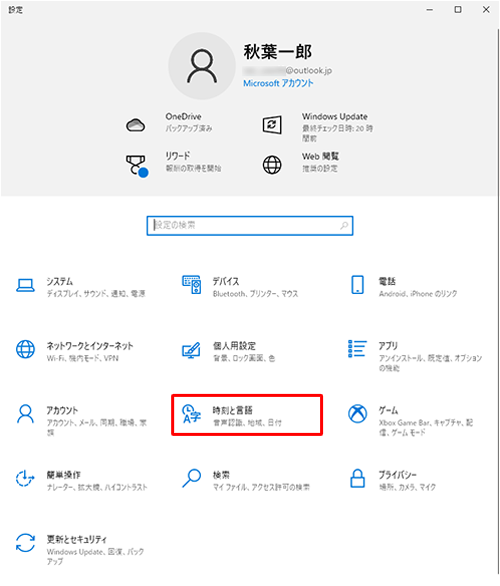Viewport: 500px width, 586px height.
Task: Click the ゲーム Xbox icon
Action: click(358, 414)
